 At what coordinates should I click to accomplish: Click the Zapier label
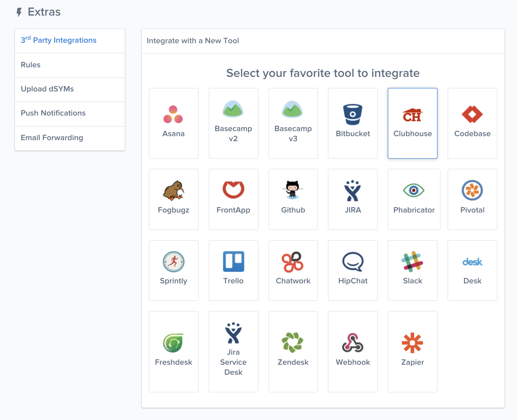pyautogui.click(x=412, y=362)
